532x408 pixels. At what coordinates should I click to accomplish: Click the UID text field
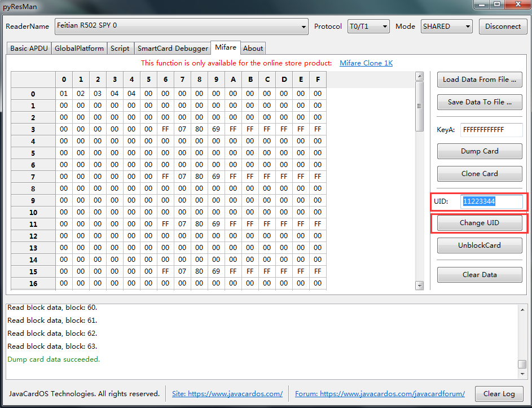pos(491,201)
